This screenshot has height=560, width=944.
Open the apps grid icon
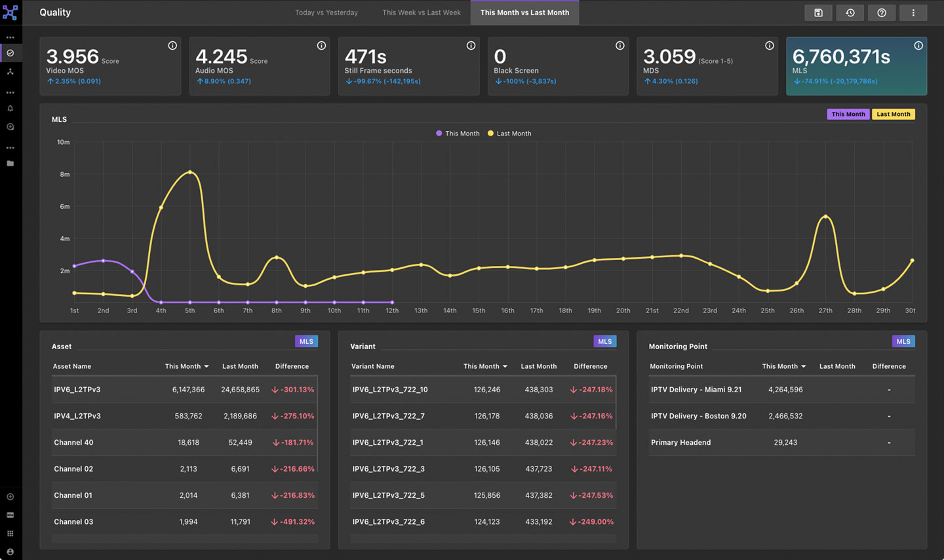(x=10, y=534)
